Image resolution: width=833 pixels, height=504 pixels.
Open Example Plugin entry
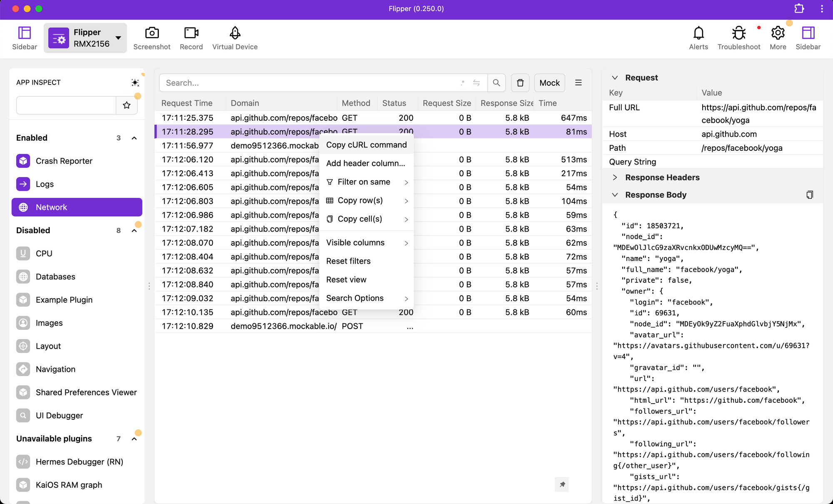point(77,299)
